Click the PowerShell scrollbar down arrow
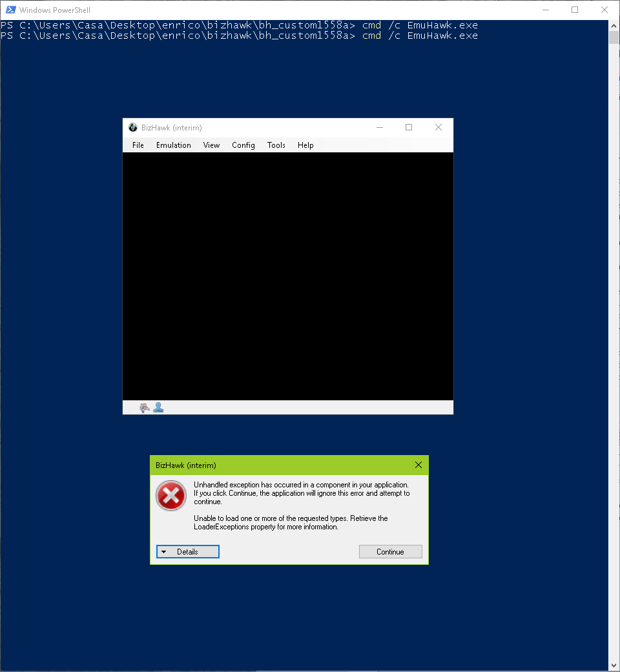Image resolution: width=620 pixels, height=672 pixels. [x=613, y=665]
